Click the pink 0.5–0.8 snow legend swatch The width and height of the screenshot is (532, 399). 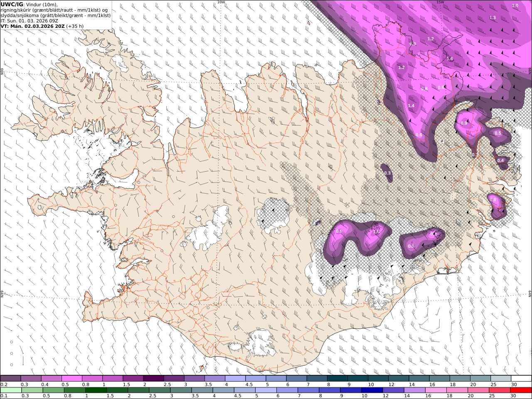(x=71, y=379)
